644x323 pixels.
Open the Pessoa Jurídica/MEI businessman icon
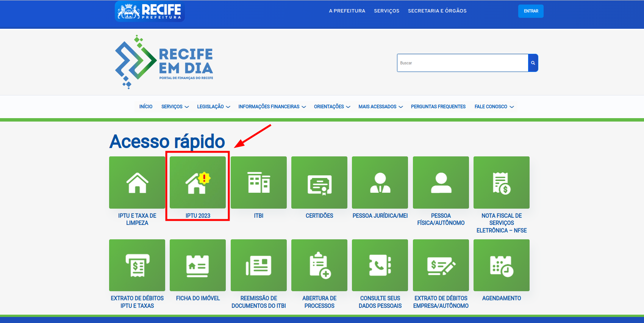click(380, 183)
